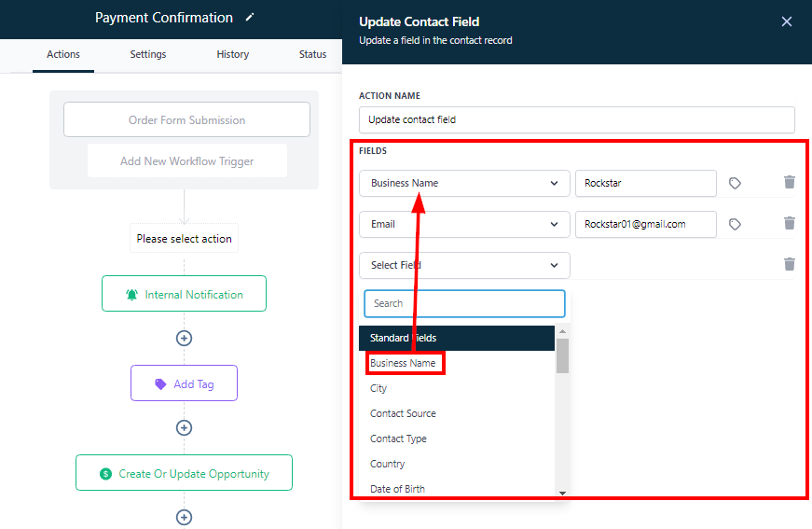Click plus icon below Internal Notification
This screenshot has width=812, height=529.
click(x=184, y=338)
